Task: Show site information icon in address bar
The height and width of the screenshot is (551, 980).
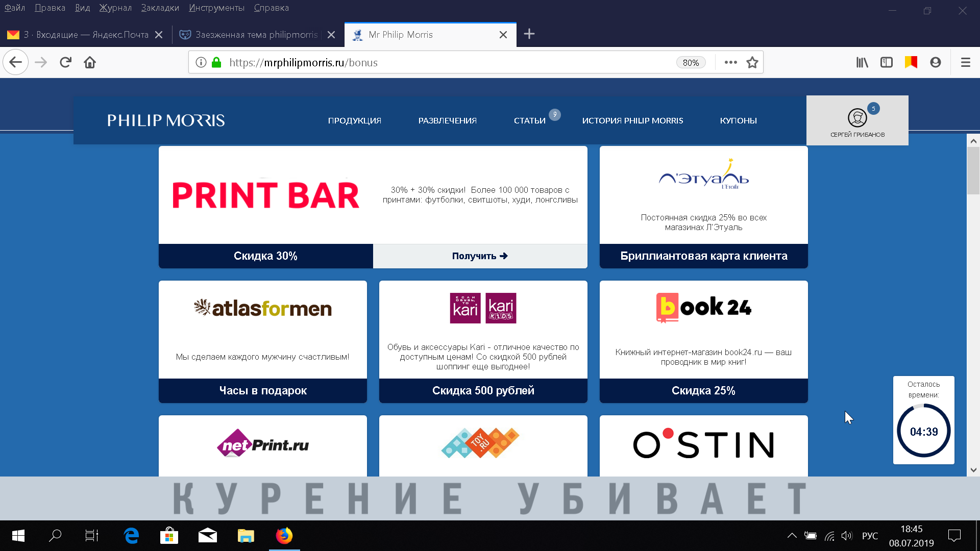Action: (201, 62)
